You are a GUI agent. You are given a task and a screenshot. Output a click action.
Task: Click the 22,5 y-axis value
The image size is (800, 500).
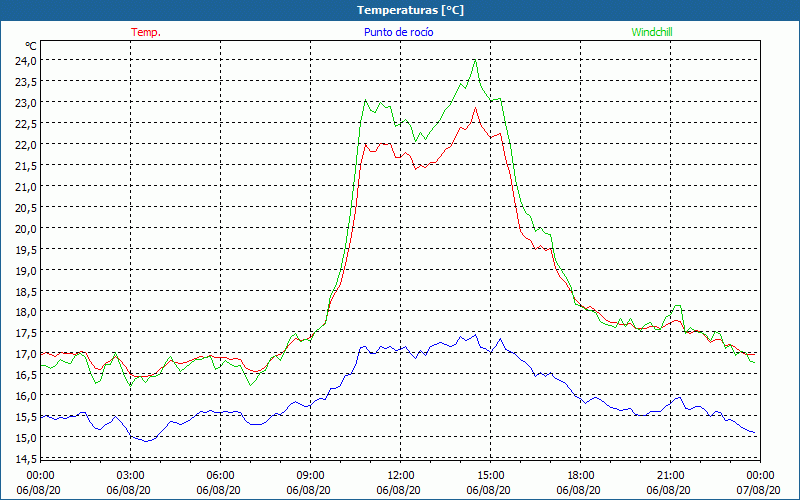pyautogui.click(x=26, y=123)
